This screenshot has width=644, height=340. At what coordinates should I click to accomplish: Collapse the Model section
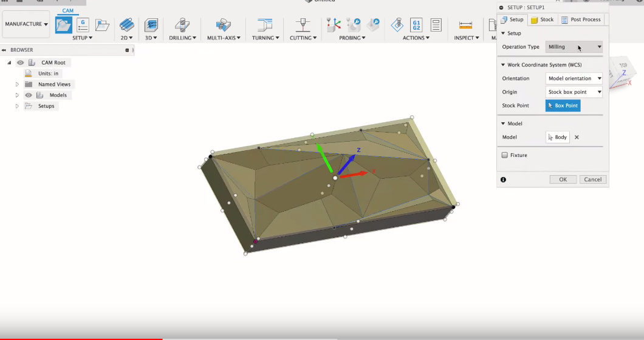coord(503,123)
